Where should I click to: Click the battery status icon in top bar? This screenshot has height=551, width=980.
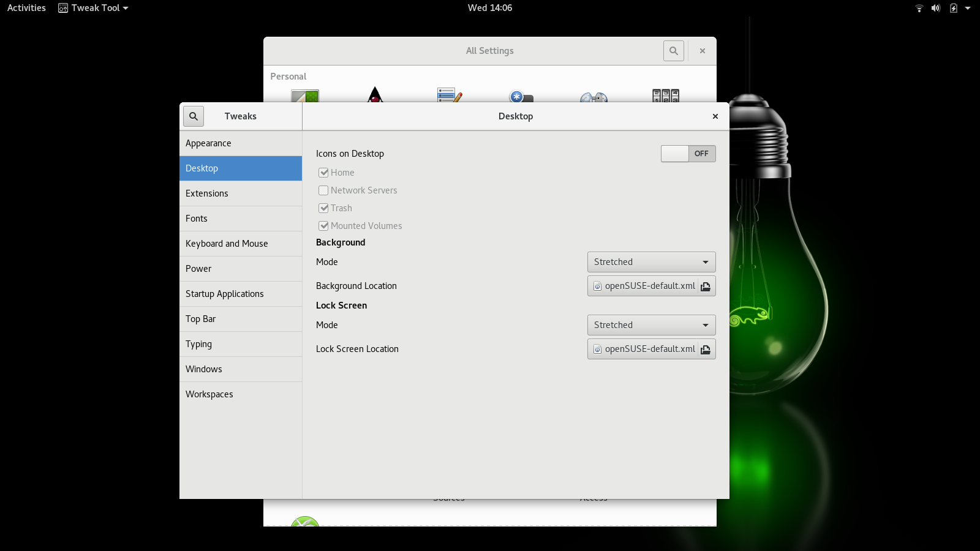click(953, 8)
